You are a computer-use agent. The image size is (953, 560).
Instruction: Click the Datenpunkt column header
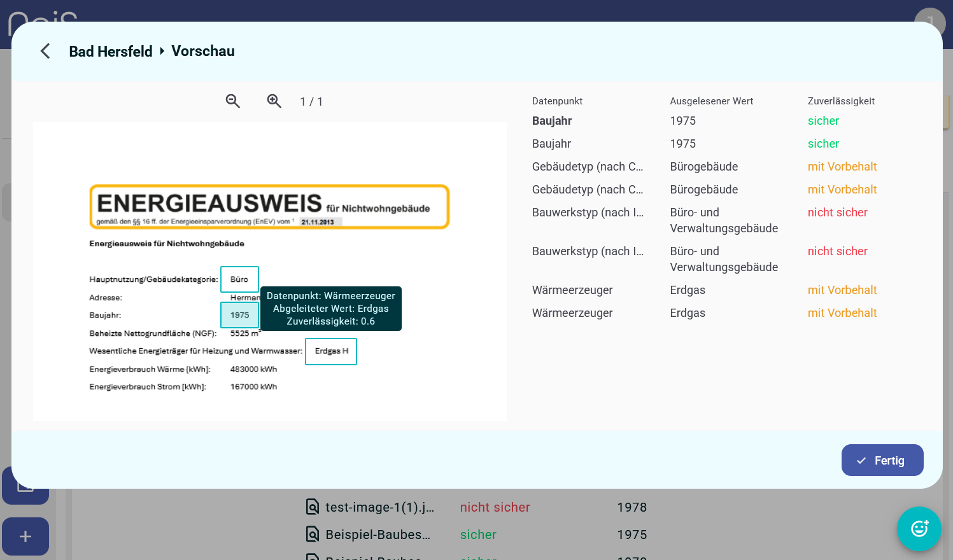click(x=557, y=101)
